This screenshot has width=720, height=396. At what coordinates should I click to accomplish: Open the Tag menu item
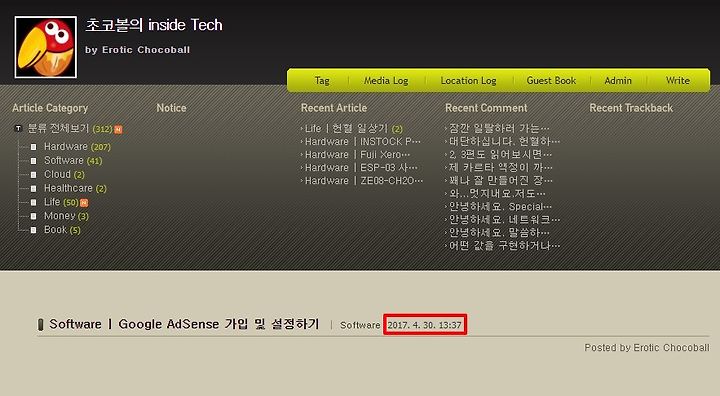[x=322, y=80]
